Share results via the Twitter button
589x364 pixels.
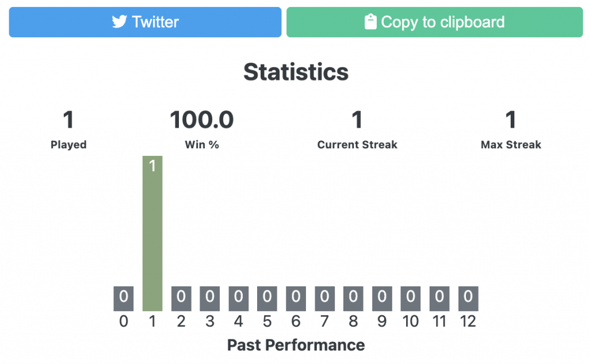(x=144, y=22)
